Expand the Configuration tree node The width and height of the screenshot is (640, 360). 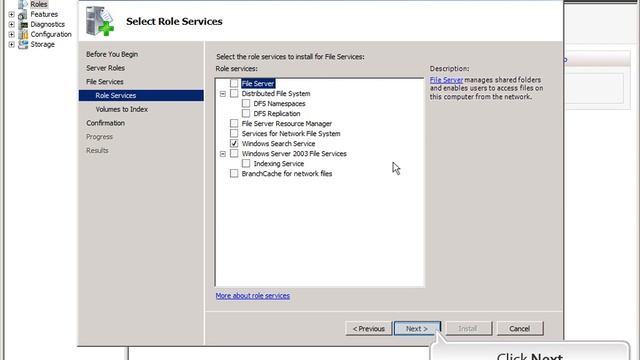point(11,35)
